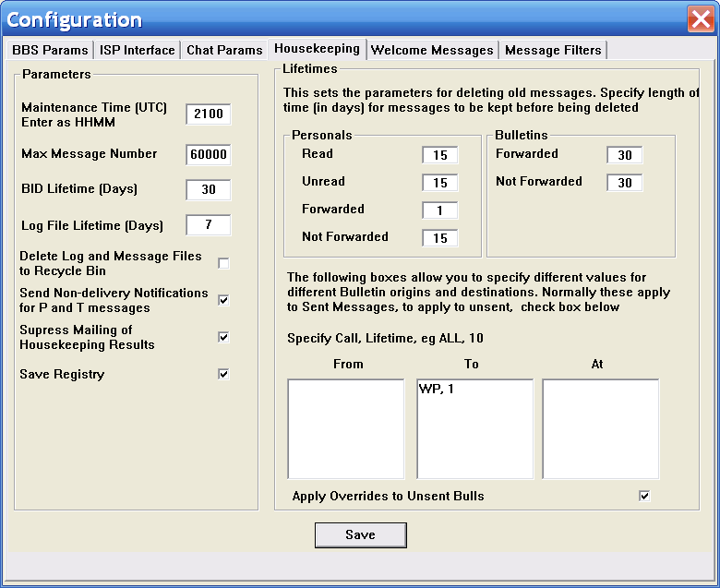
Task: Click the To overrides text box
Action: tap(474, 428)
